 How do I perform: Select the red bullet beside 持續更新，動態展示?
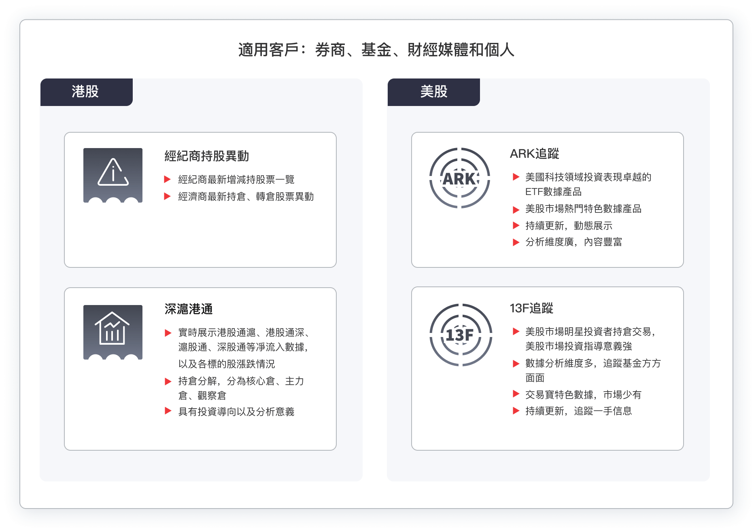point(515,226)
